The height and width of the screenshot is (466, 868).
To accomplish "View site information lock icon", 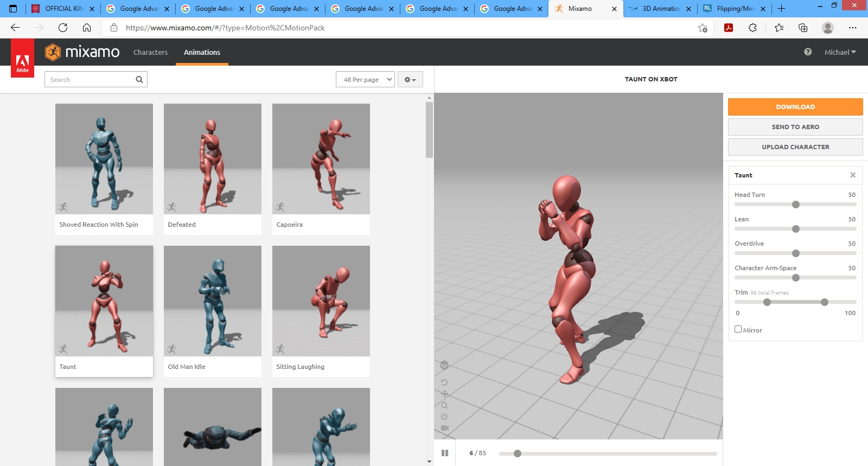I will click(114, 28).
